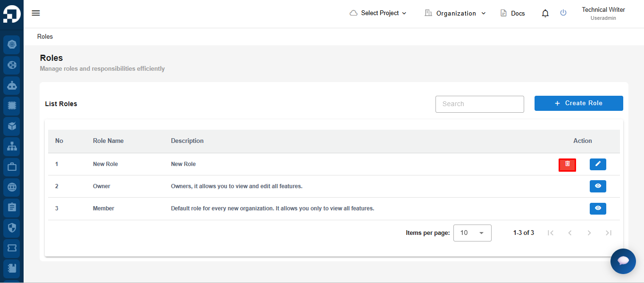Edit the New Role with pencil icon
The width and height of the screenshot is (644, 283).
coord(598,164)
